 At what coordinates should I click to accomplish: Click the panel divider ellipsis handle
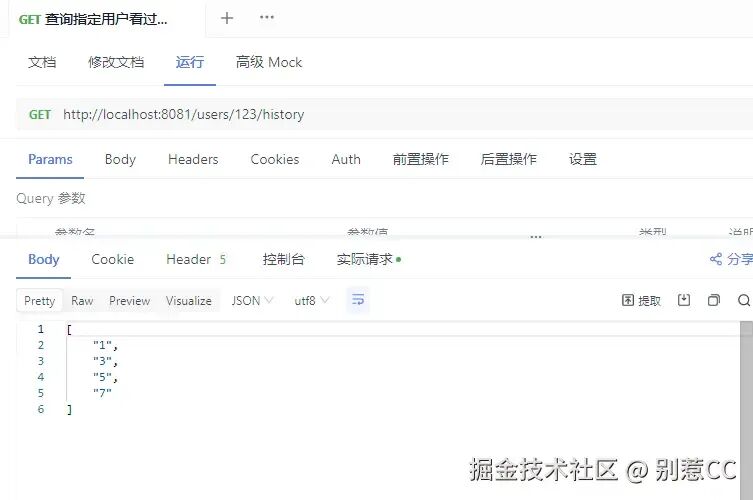(x=536, y=237)
